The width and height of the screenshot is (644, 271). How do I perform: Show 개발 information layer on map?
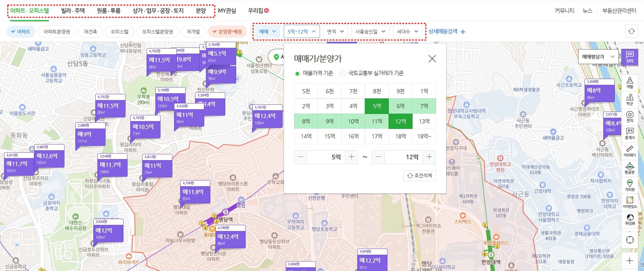(x=630, y=82)
